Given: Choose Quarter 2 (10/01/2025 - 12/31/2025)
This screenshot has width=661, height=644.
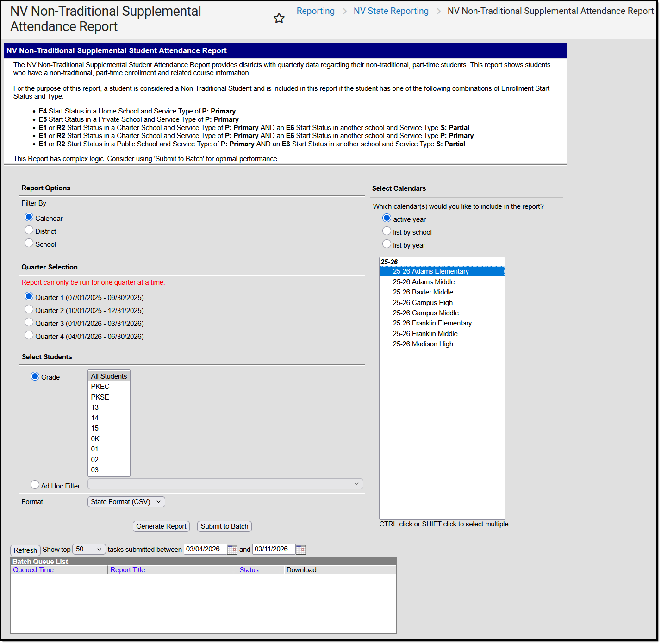Looking at the screenshot, I should coord(29,309).
